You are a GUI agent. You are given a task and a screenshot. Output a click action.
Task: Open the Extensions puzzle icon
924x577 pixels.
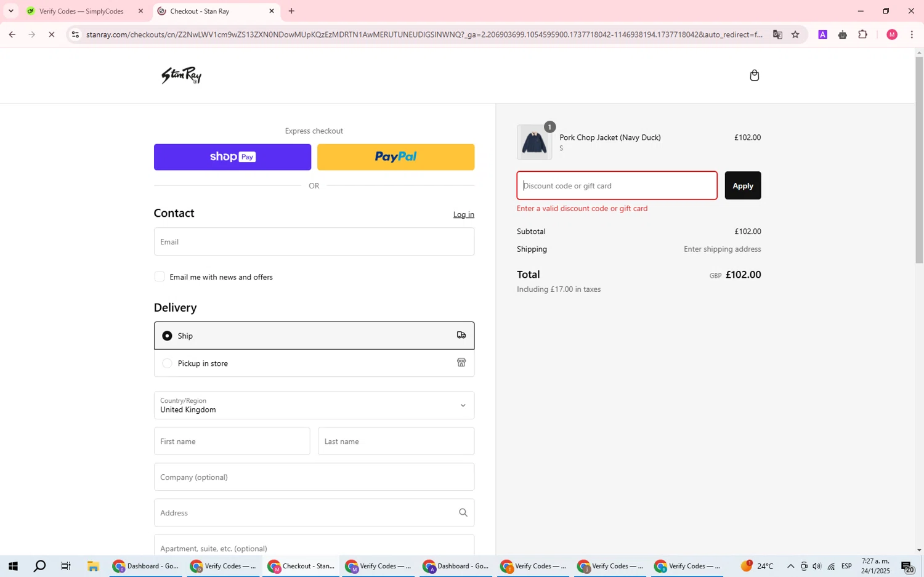862,34
